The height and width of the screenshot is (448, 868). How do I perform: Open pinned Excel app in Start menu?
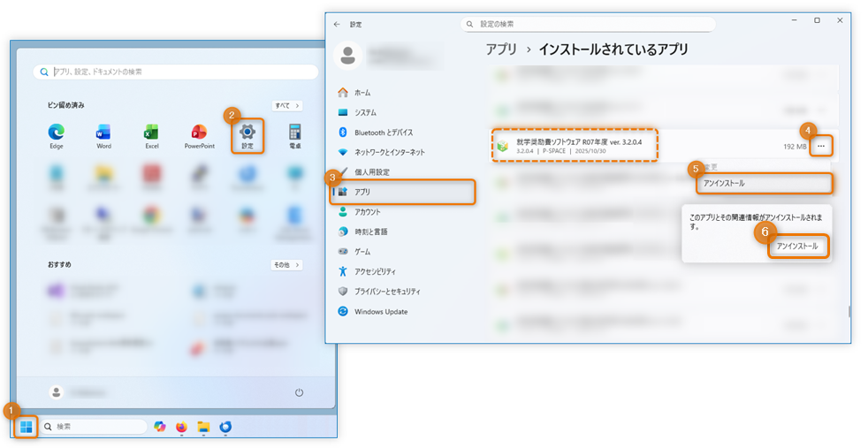click(x=152, y=136)
